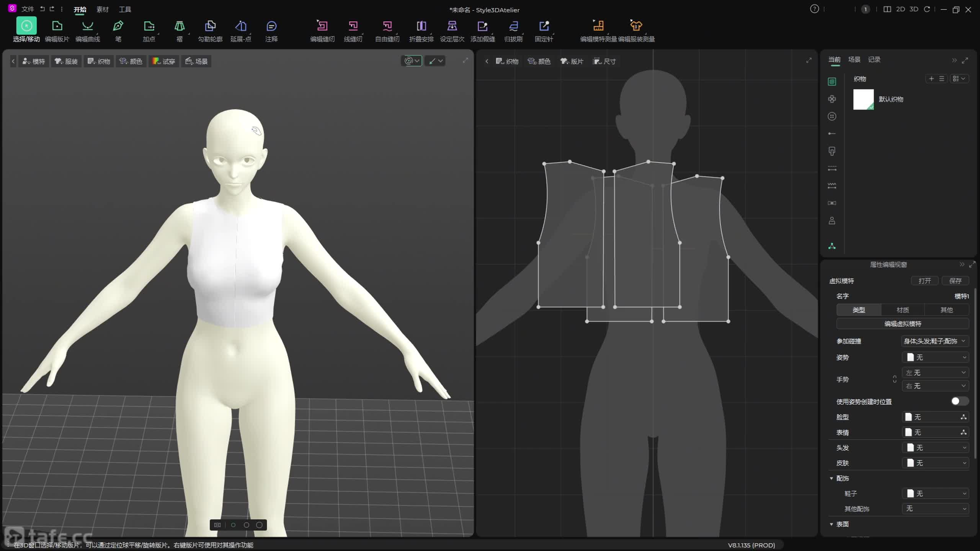
Task: Select the 默认织物 white swatch
Action: point(863,99)
